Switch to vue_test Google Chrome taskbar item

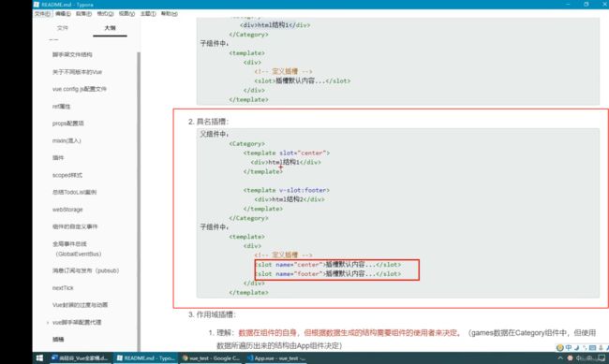[211, 358]
